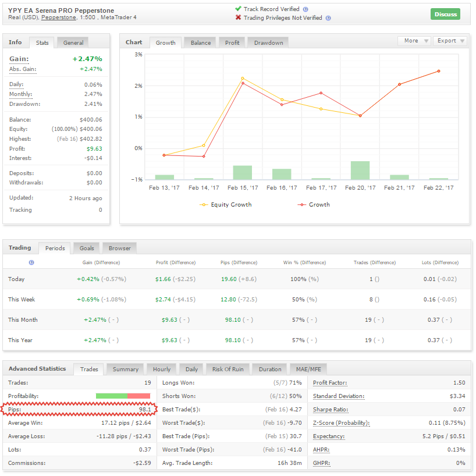Toggle Equity Growth series in legend
This screenshot has height=476, width=476.
[226, 205]
